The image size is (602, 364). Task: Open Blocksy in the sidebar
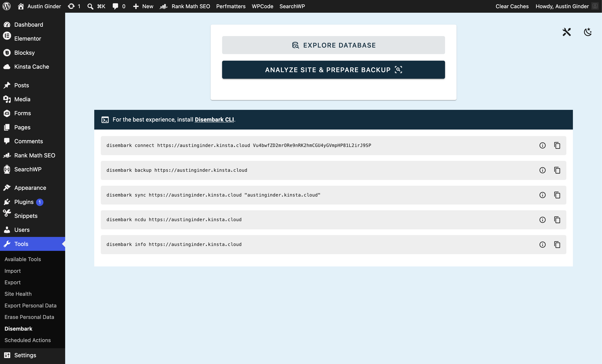pos(33,52)
